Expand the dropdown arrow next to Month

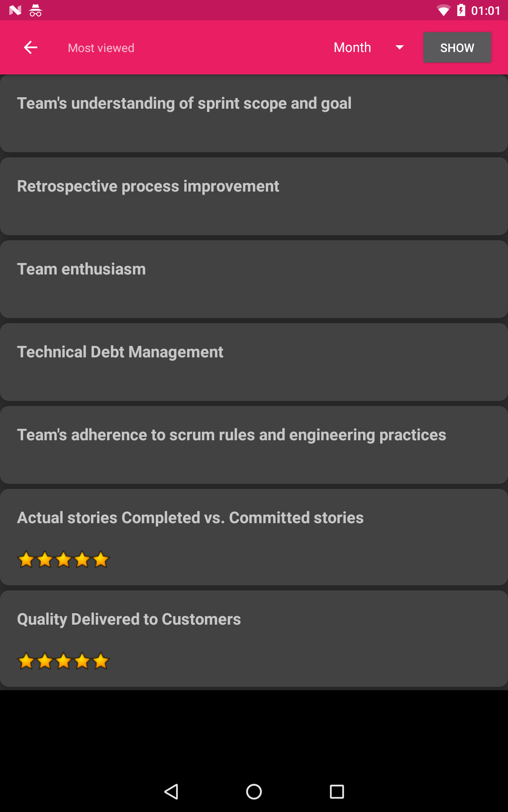[399, 47]
